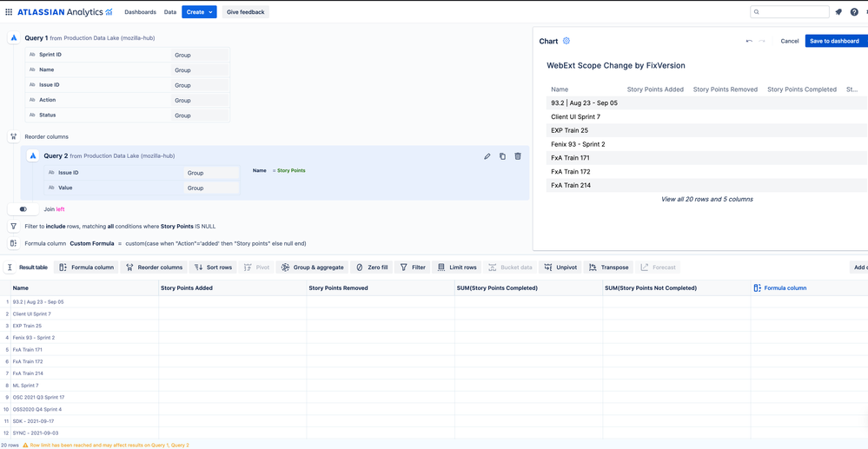Open Sprint ID aggregation Group dropdown
Screen dimensions: 868x449
(x=200, y=55)
